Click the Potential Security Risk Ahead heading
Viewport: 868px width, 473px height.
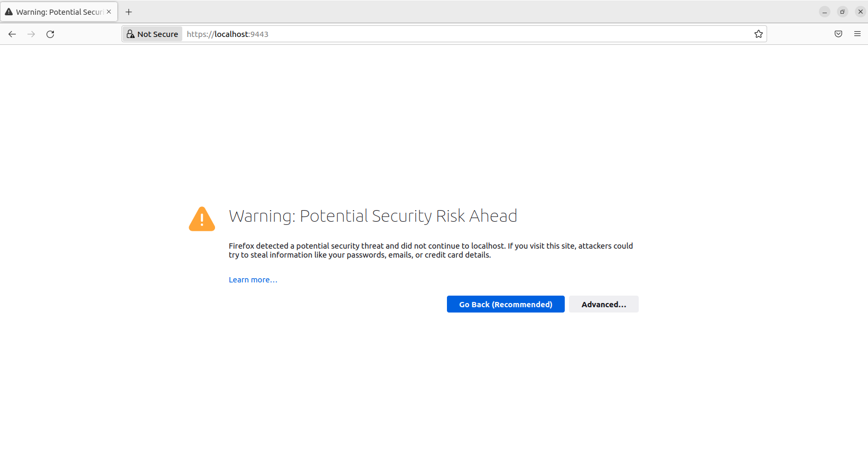[373, 216]
